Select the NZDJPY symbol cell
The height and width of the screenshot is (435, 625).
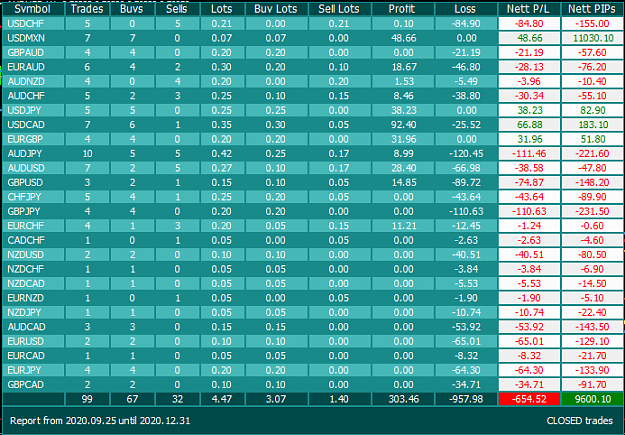[33, 313]
